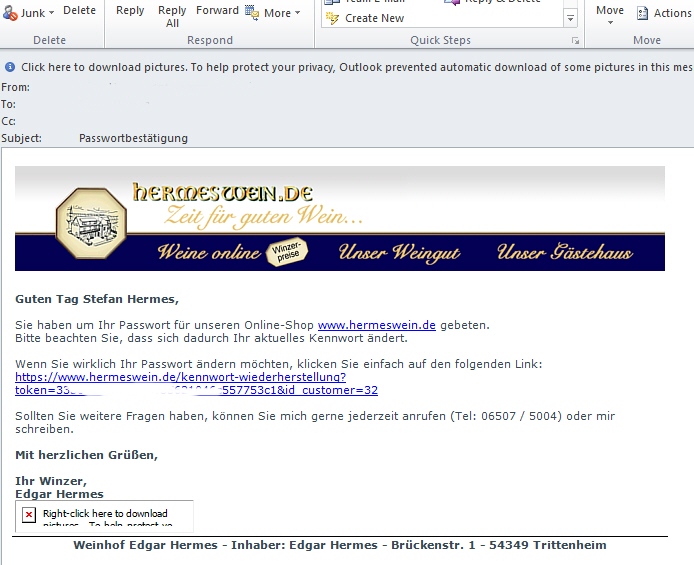Open Unser Weingut banner link
This screenshot has width=694, height=565.
tap(399, 253)
